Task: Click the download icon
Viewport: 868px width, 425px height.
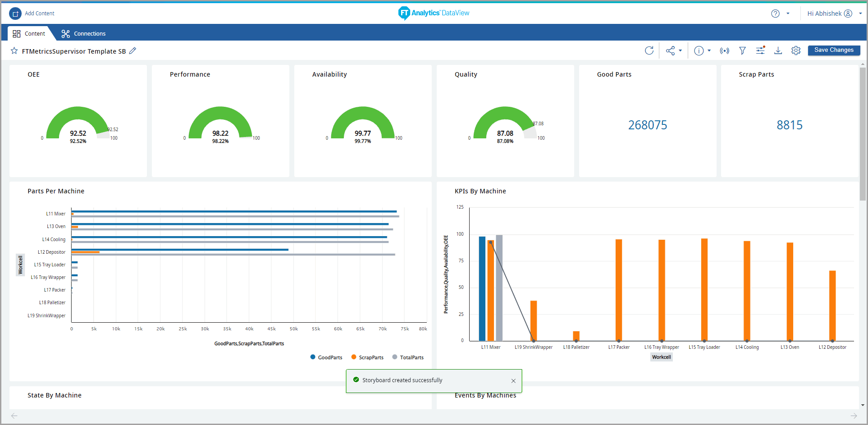Action: [x=778, y=50]
